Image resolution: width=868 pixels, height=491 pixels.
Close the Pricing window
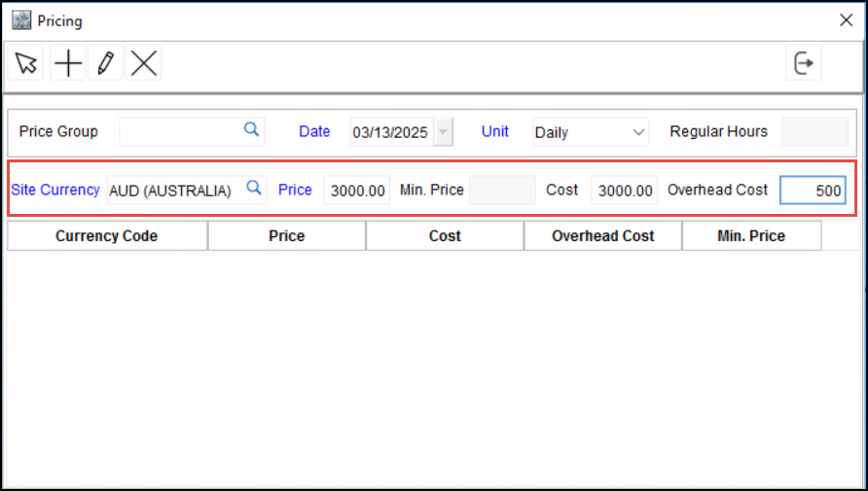pos(846,20)
